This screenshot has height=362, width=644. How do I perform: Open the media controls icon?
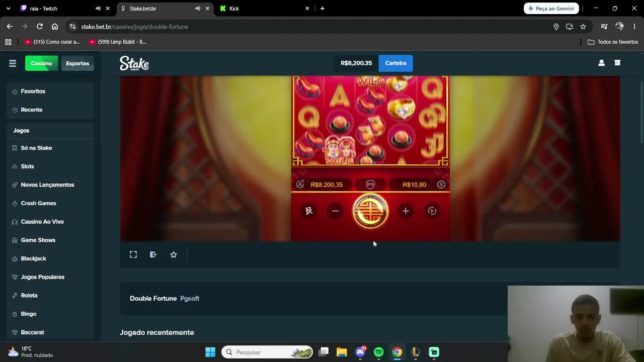(x=604, y=27)
